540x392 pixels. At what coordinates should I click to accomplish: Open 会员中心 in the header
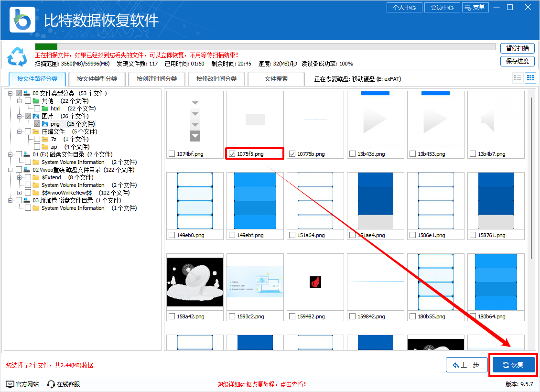442,7
